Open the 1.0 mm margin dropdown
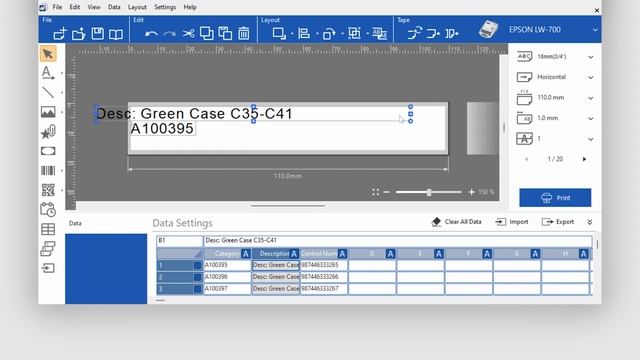The width and height of the screenshot is (640, 360). coord(591,118)
